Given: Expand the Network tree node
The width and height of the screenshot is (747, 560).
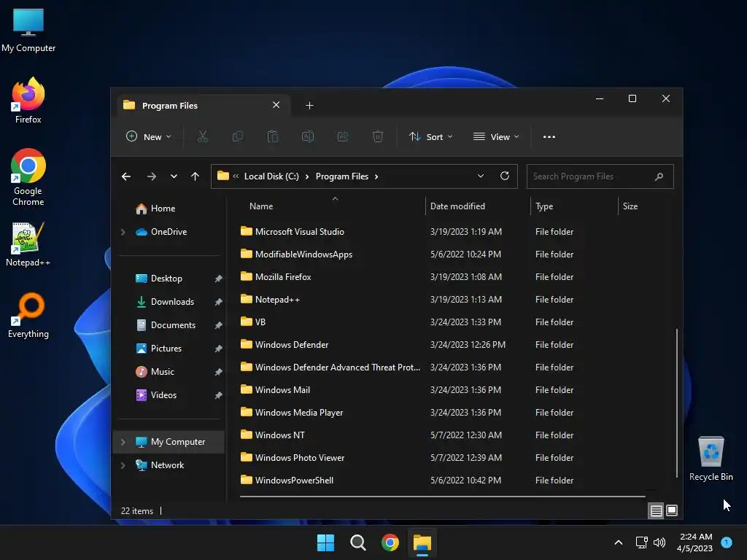Looking at the screenshot, I should [123, 465].
